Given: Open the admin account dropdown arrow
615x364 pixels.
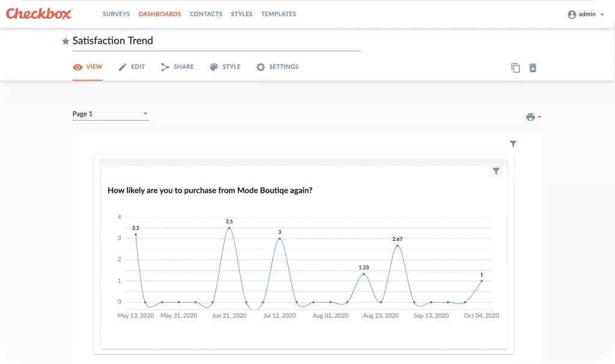Looking at the screenshot, I should (x=602, y=14).
